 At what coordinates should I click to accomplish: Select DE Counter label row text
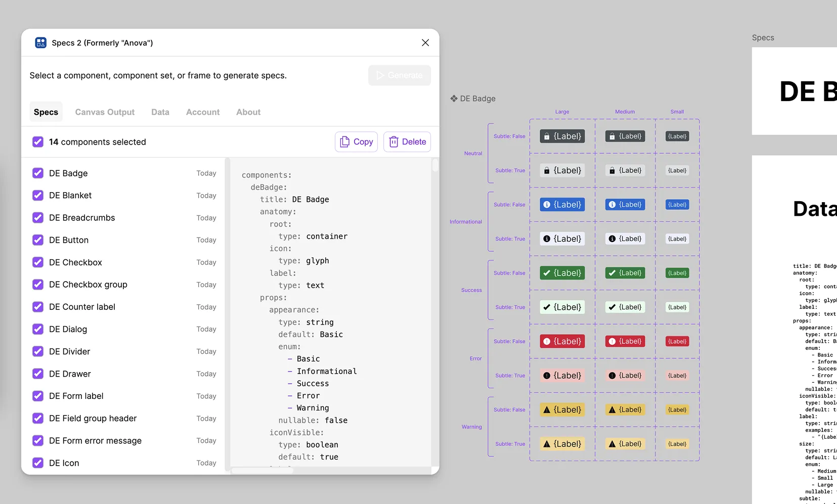(x=82, y=307)
